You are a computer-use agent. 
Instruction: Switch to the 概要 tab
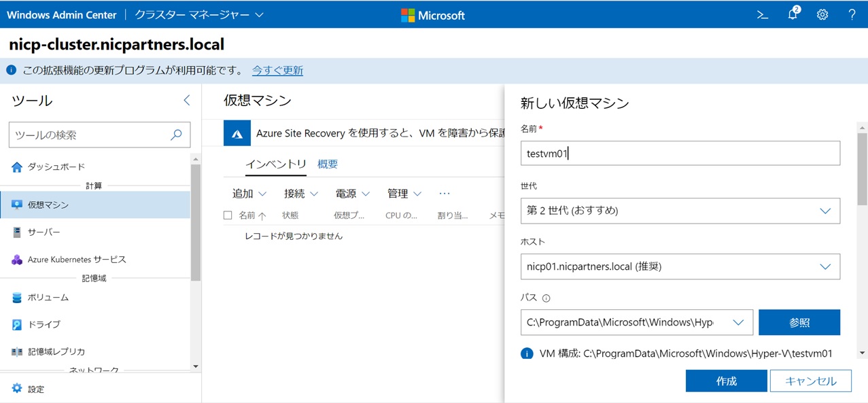pyautogui.click(x=328, y=164)
